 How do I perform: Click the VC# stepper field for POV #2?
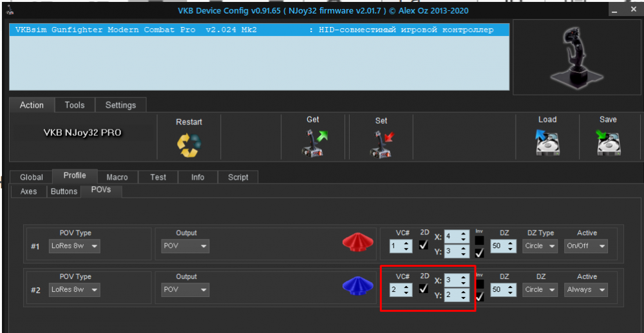point(401,289)
